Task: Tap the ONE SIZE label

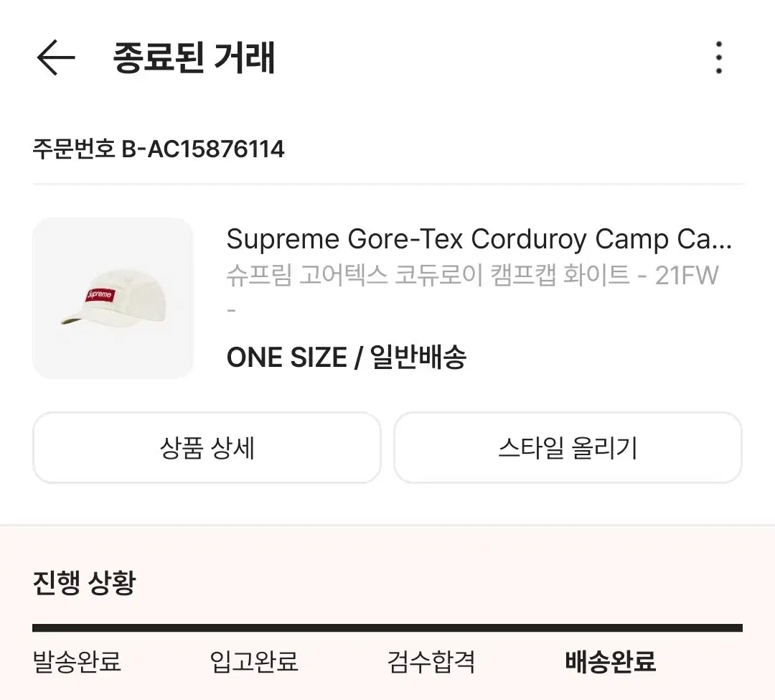Action: (286, 357)
